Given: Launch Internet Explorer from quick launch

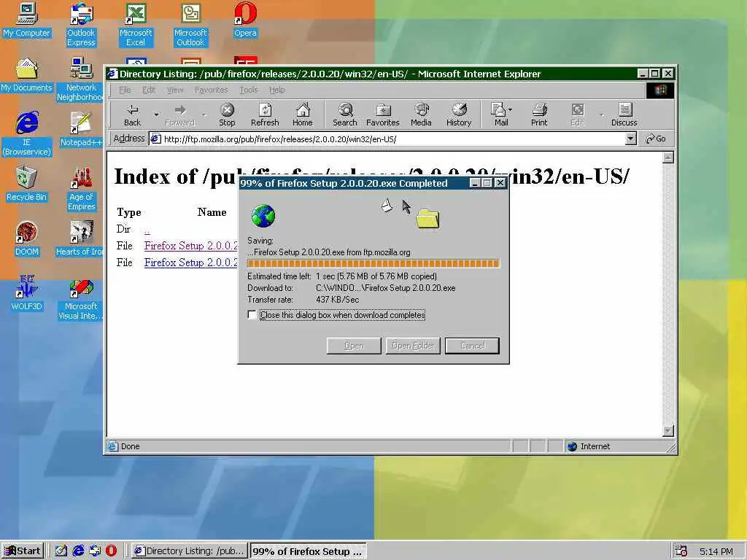Looking at the screenshot, I should 78,551.
